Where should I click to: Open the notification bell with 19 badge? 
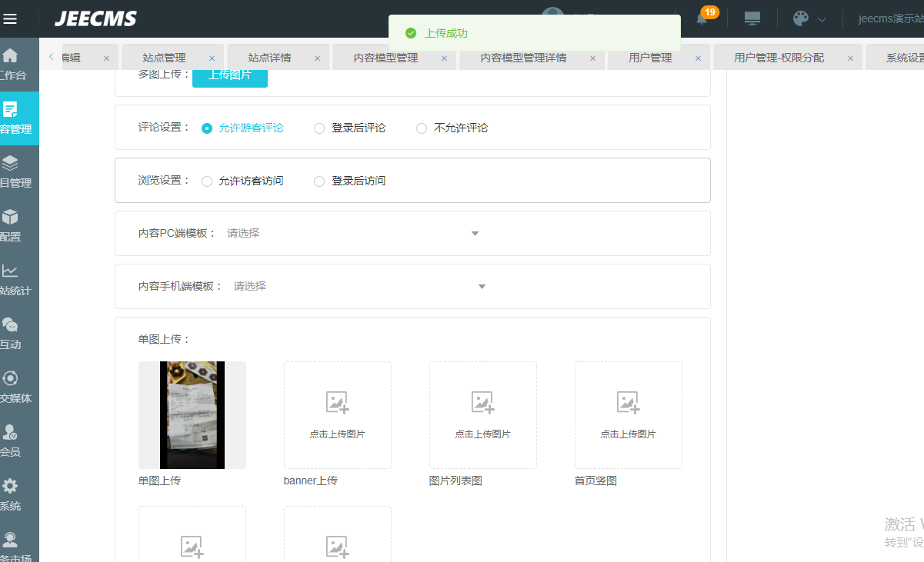702,19
